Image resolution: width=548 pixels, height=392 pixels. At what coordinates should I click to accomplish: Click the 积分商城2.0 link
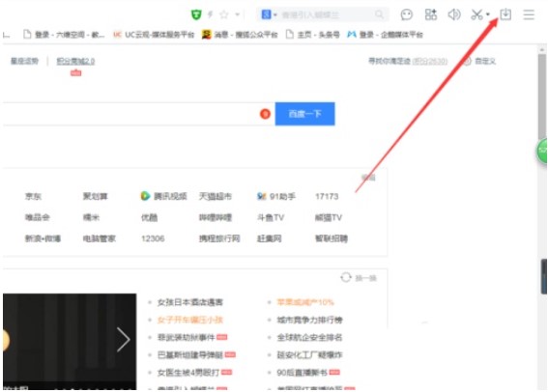[75, 62]
